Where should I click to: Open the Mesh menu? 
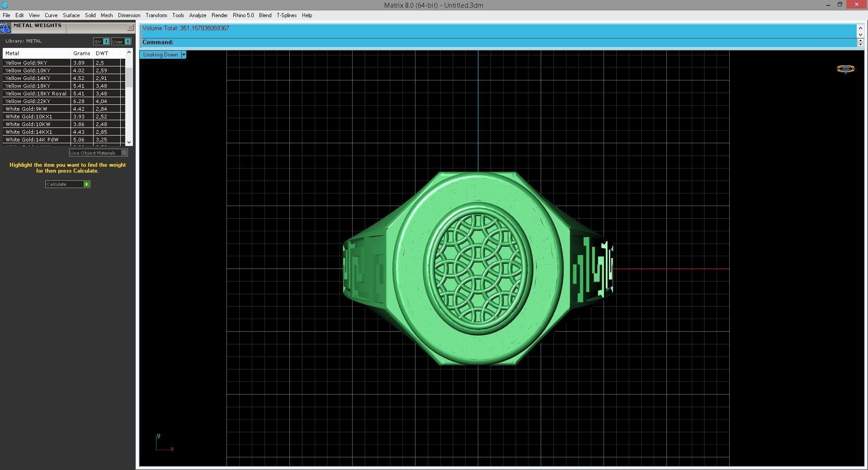coord(107,15)
